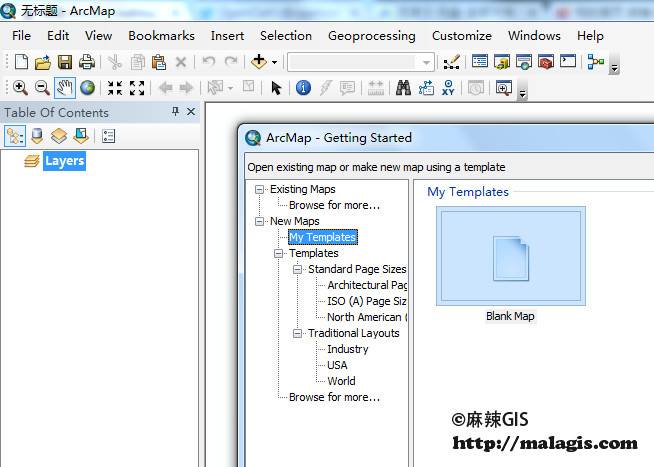Open the Catalog window icon

coord(502,62)
